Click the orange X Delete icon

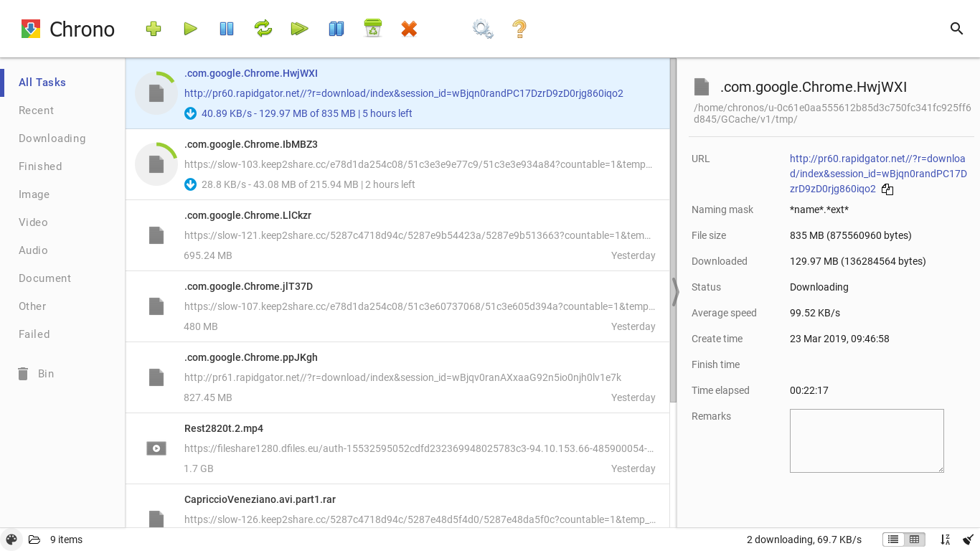point(409,29)
